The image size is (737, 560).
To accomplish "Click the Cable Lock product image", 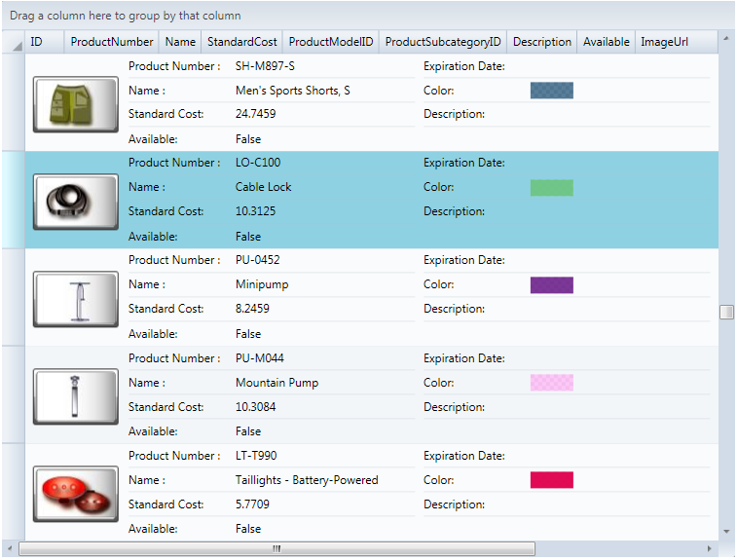I will (75, 201).
